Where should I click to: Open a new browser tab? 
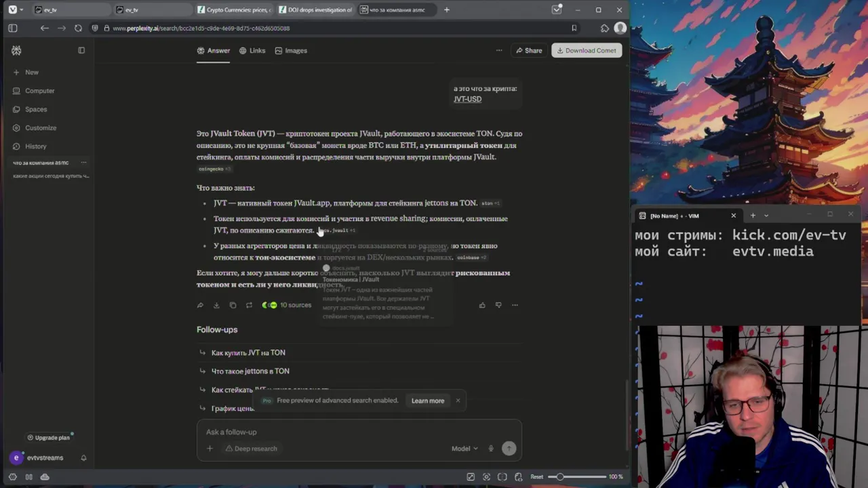tap(446, 9)
